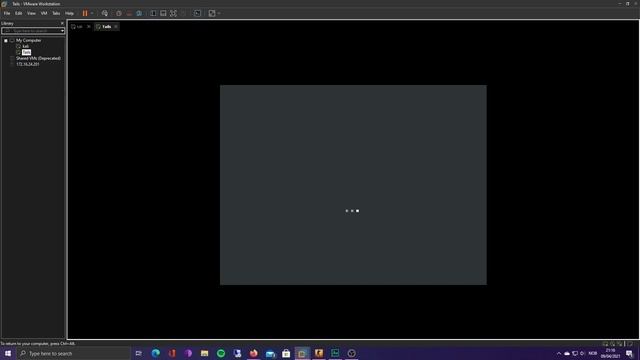The width and height of the screenshot is (640, 360).
Task: Open the VM menu
Action: tap(44, 13)
